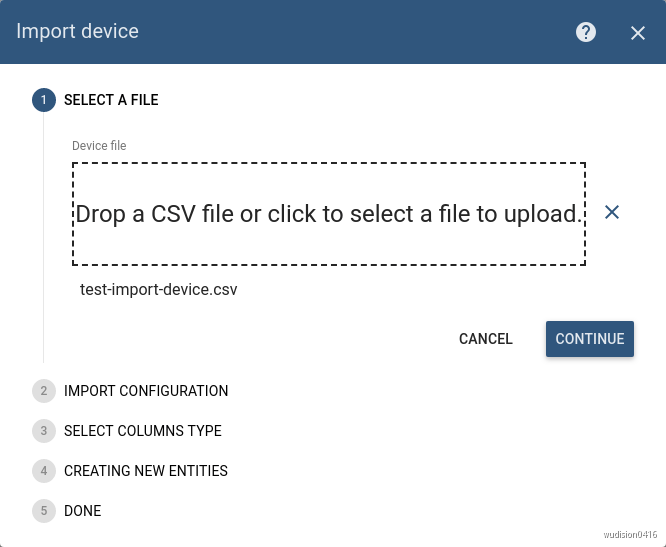Viewport: 666px width, 547px height.
Task: Open the Creating New Entities step
Action: [x=146, y=471]
